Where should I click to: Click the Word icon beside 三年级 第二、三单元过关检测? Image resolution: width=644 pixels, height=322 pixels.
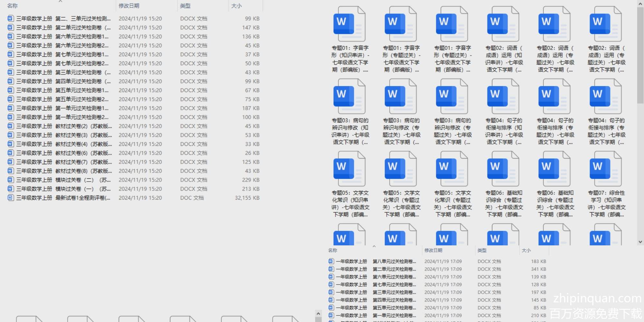(x=10, y=18)
